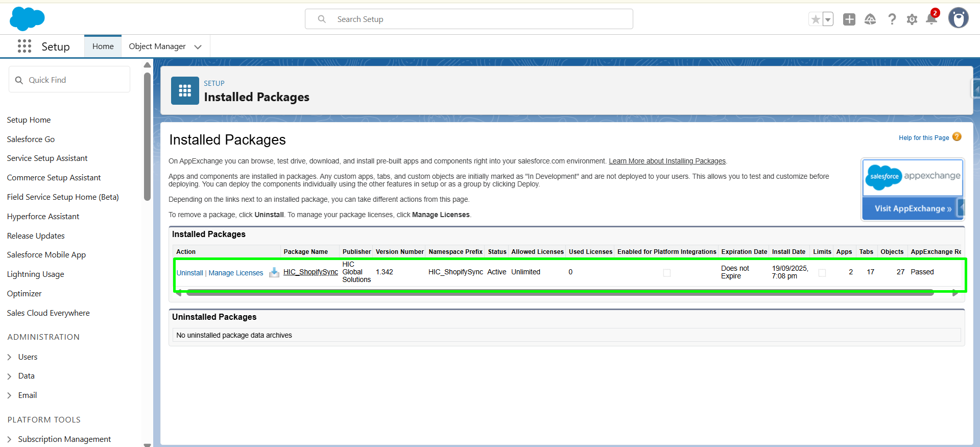Open the Notifications bell icon
The height and width of the screenshot is (447, 980).
[932, 18]
